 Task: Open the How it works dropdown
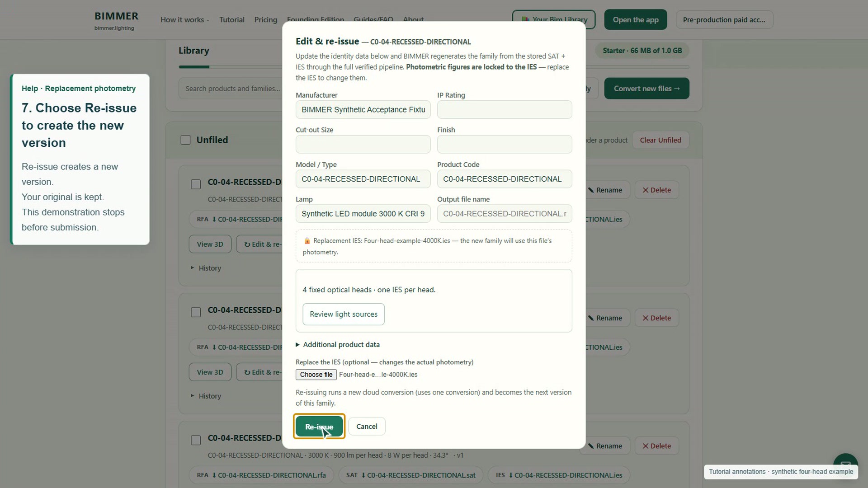[x=184, y=20]
